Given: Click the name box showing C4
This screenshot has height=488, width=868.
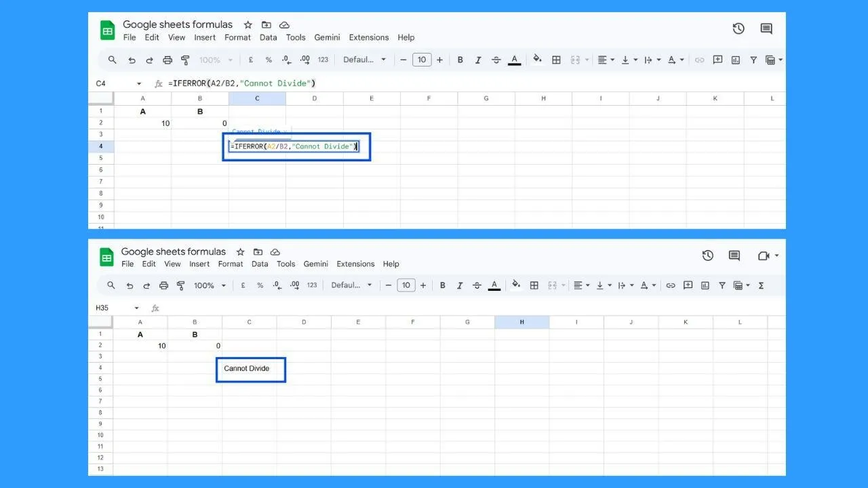Looking at the screenshot, I should [x=119, y=83].
